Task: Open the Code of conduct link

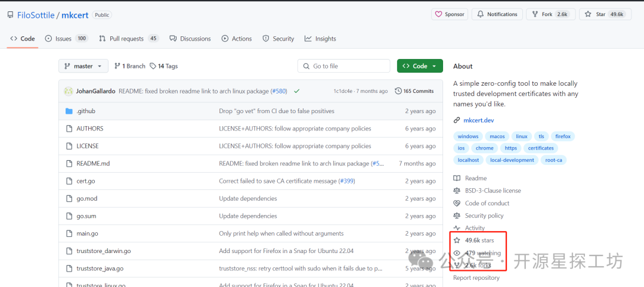Action: pyautogui.click(x=487, y=204)
